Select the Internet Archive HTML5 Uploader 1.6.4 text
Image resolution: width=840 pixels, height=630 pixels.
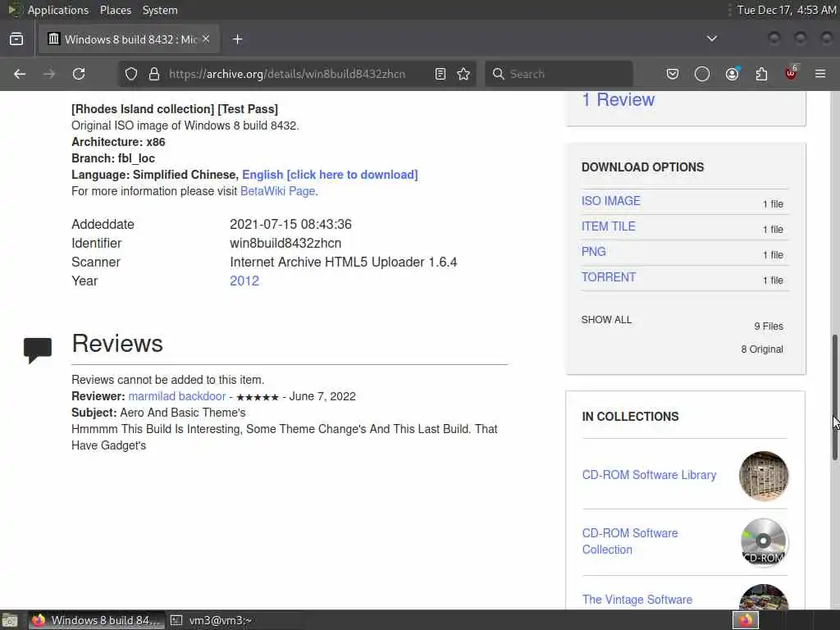point(344,262)
